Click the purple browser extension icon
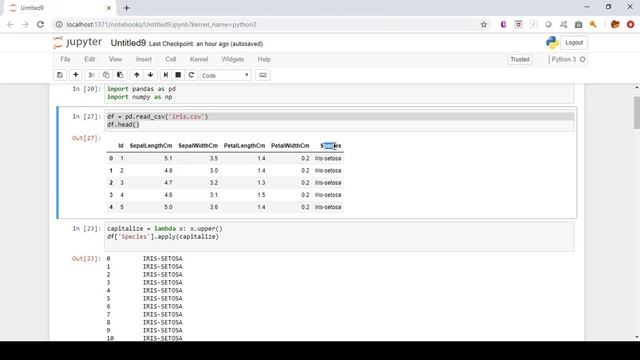 click(x=503, y=24)
